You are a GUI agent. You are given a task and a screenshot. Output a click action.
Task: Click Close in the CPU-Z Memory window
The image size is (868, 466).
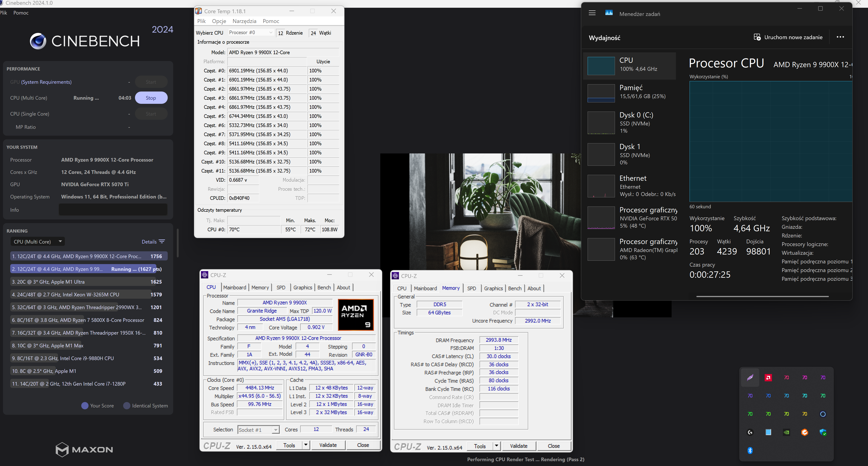click(554, 446)
